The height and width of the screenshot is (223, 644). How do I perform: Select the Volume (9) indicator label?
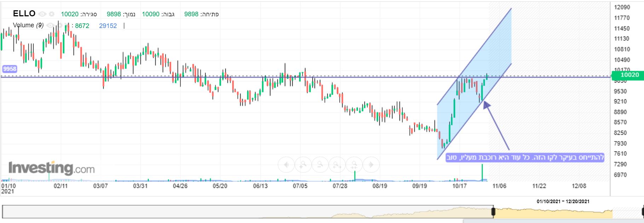pos(28,25)
